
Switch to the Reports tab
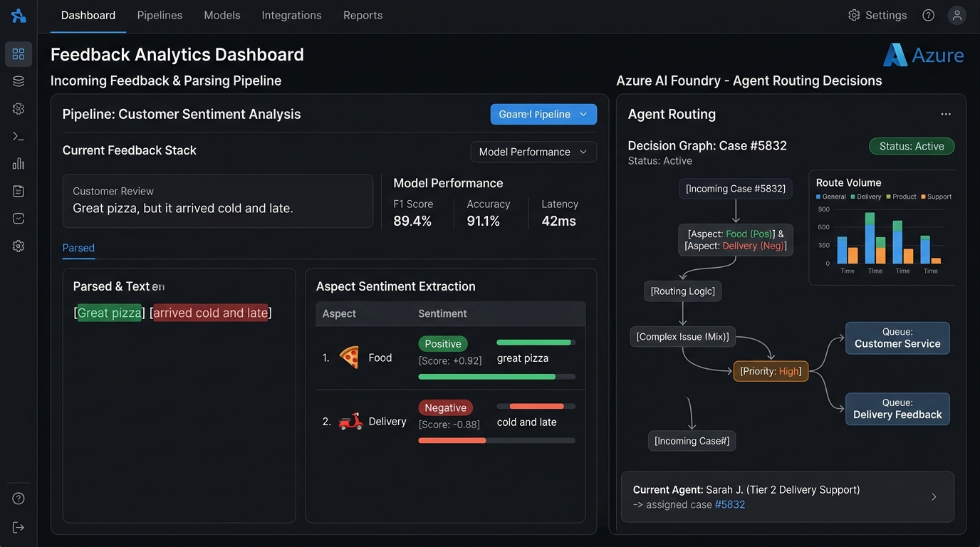pos(363,16)
